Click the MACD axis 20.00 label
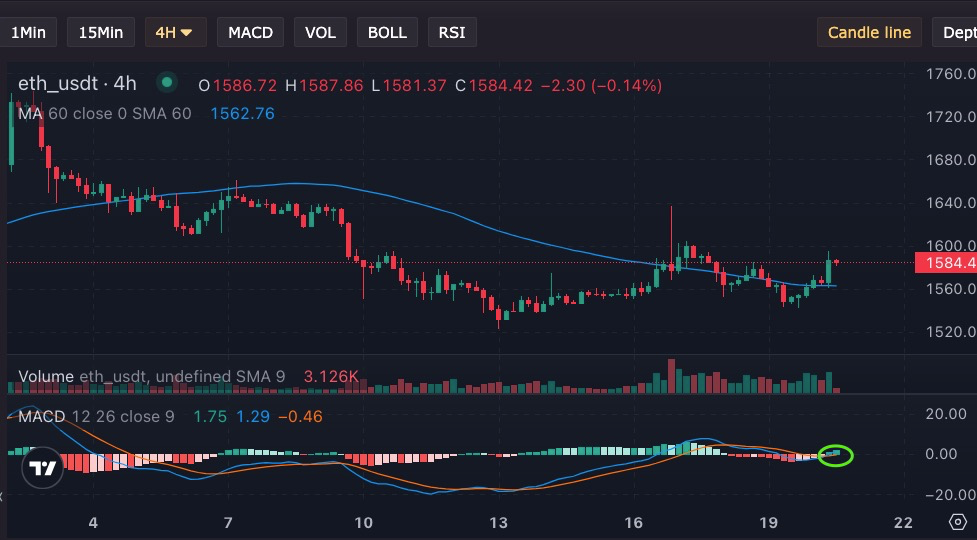 (946, 414)
